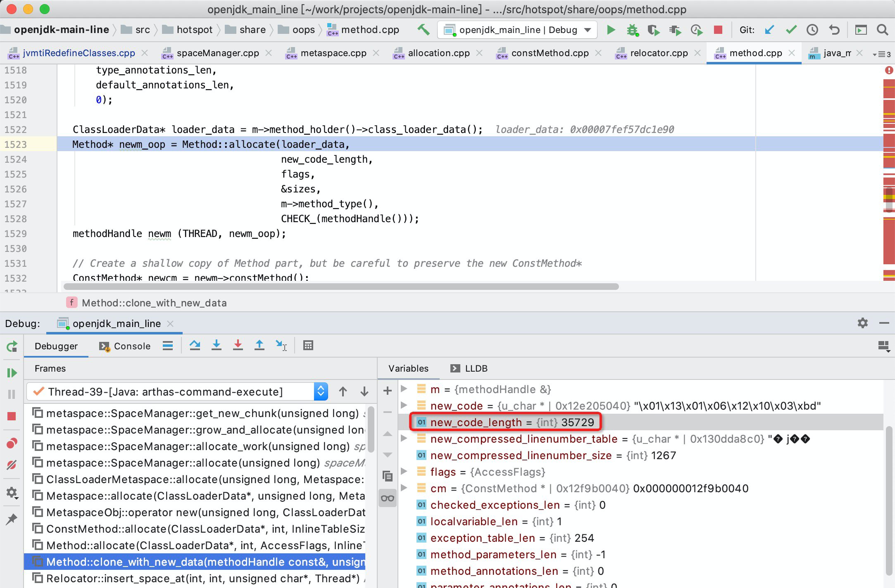Expand new_code variable node
Image resolution: width=895 pixels, height=588 pixels.
[x=405, y=405]
